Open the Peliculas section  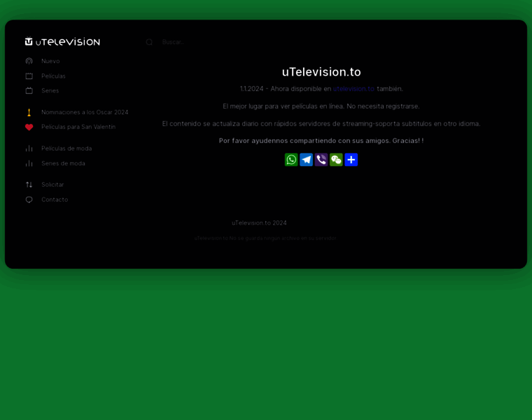[53, 76]
